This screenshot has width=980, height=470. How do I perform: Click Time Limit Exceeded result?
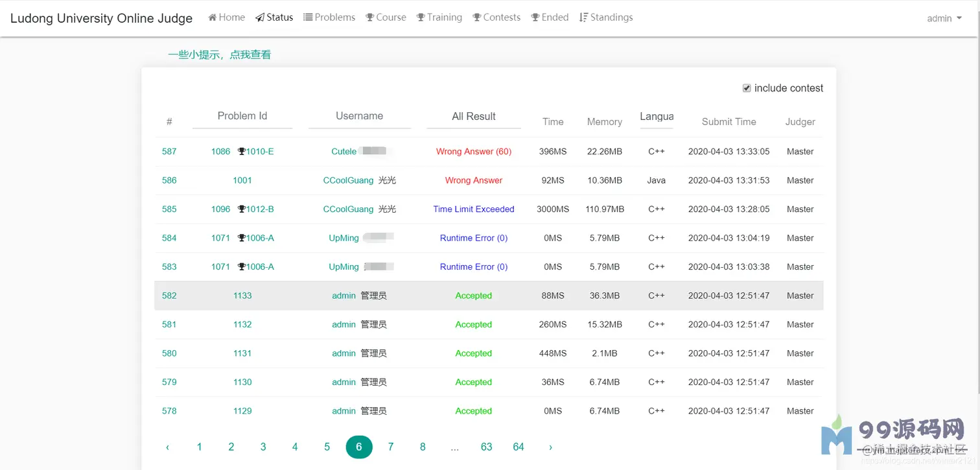(x=474, y=209)
